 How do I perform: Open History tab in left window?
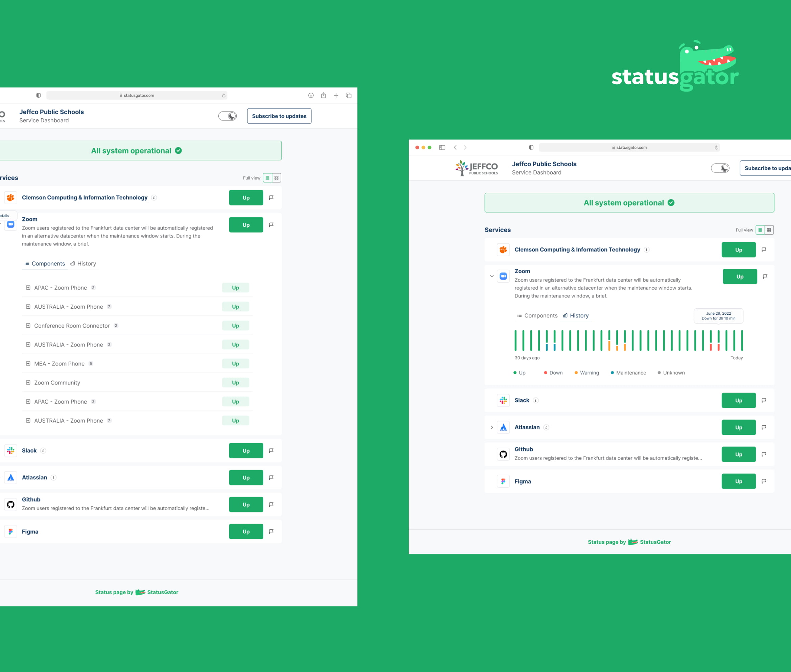tap(83, 264)
